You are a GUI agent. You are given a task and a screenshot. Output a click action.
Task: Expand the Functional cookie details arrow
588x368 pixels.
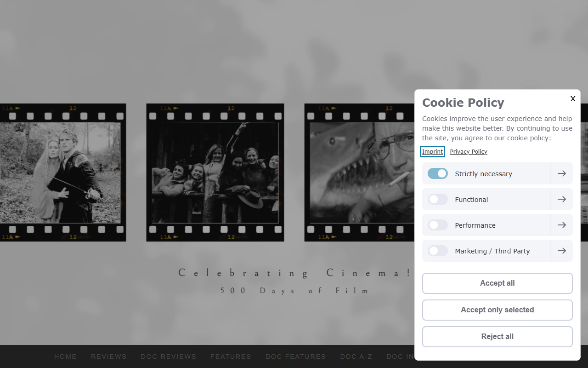(561, 199)
